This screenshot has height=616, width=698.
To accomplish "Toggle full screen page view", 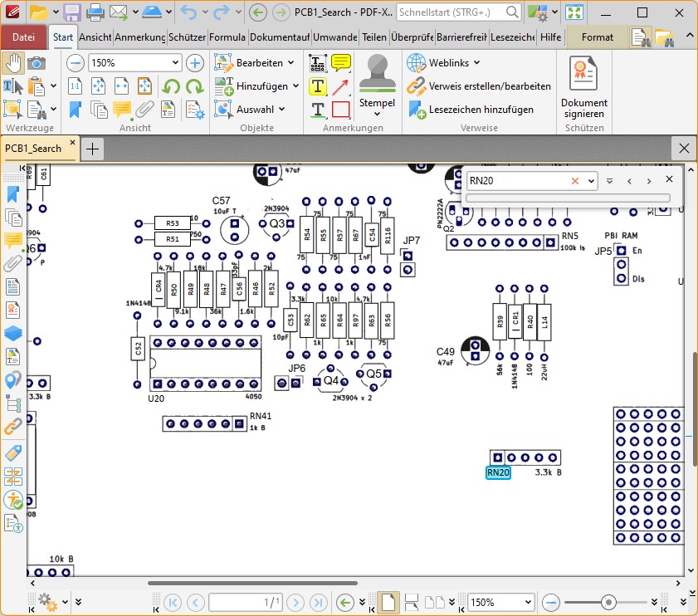I will coord(145,86).
